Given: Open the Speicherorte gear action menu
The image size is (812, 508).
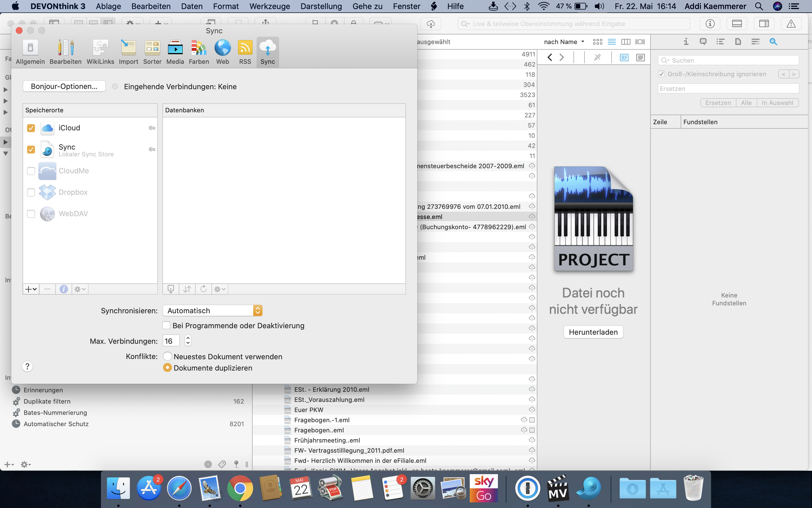Looking at the screenshot, I should (x=80, y=289).
